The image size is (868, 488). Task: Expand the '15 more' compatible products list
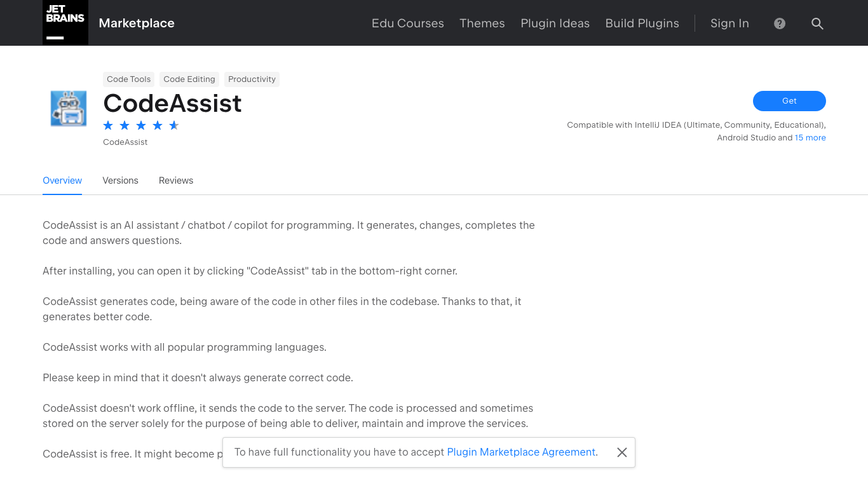[810, 137]
